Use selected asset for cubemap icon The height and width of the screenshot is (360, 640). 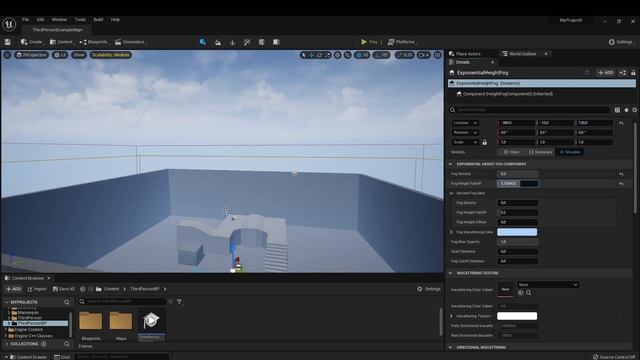520,293
